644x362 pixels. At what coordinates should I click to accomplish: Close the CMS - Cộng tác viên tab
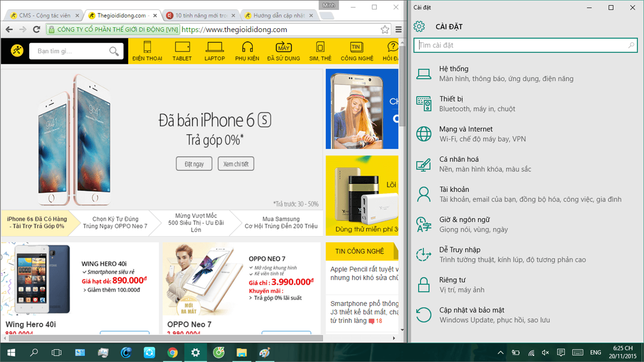(x=77, y=15)
